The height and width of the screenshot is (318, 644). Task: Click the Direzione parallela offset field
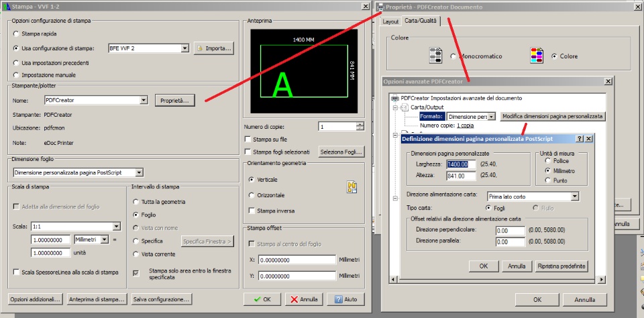pos(511,242)
